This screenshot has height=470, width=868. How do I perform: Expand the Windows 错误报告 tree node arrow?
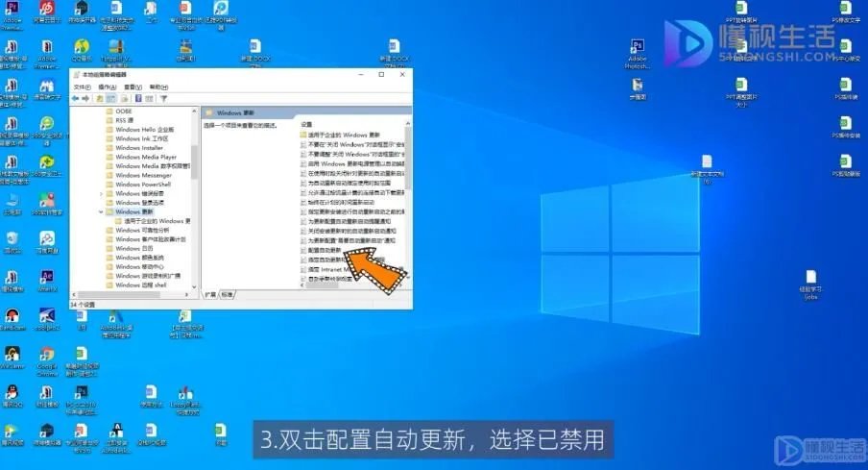[x=101, y=193]
